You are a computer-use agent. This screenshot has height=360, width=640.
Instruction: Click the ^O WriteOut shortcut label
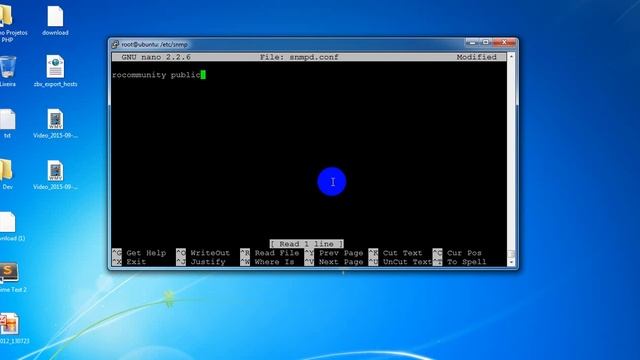tap(203, 253)
